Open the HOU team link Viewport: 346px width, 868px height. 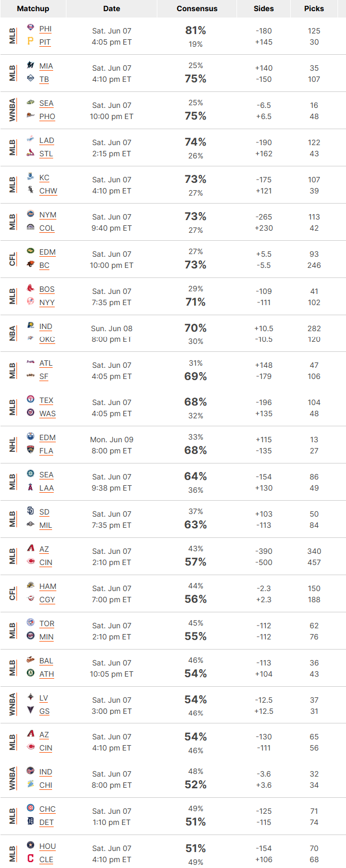point(47,846)
